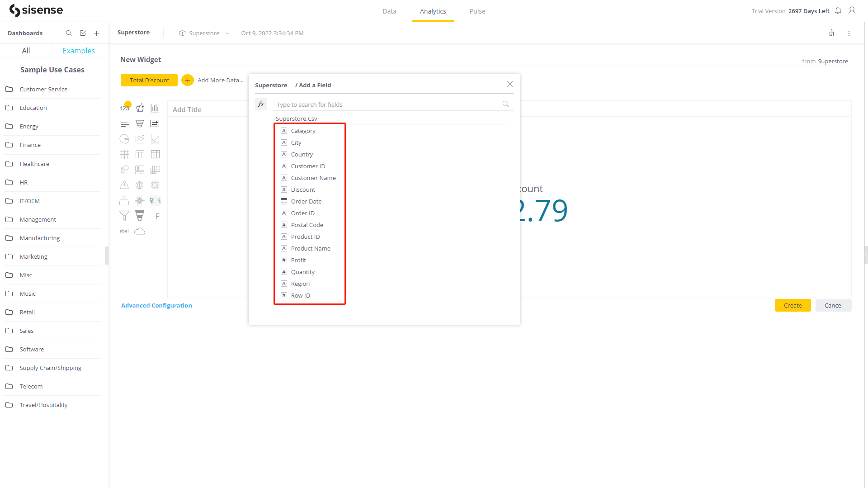This screenshot has height=488, width=868.
Task: Collapse the left dashboards panel handle
Action: 107,256
